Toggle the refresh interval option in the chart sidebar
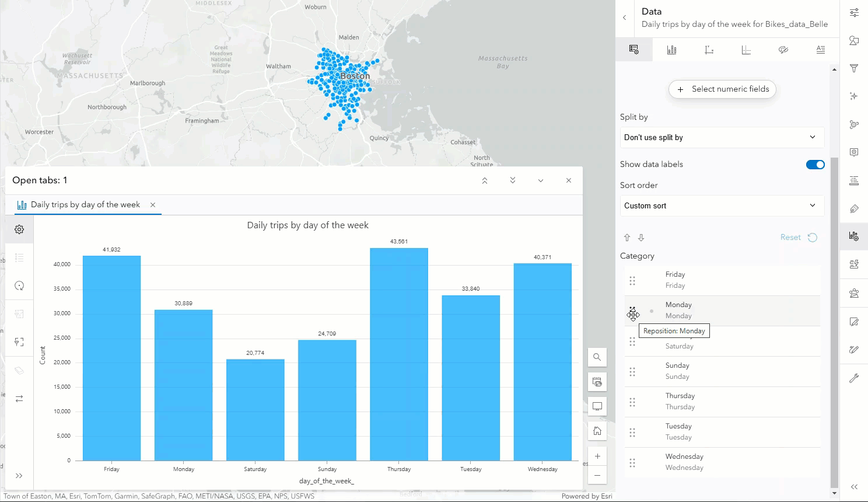This screenshot has height=502, width=868. click(19, 285)
